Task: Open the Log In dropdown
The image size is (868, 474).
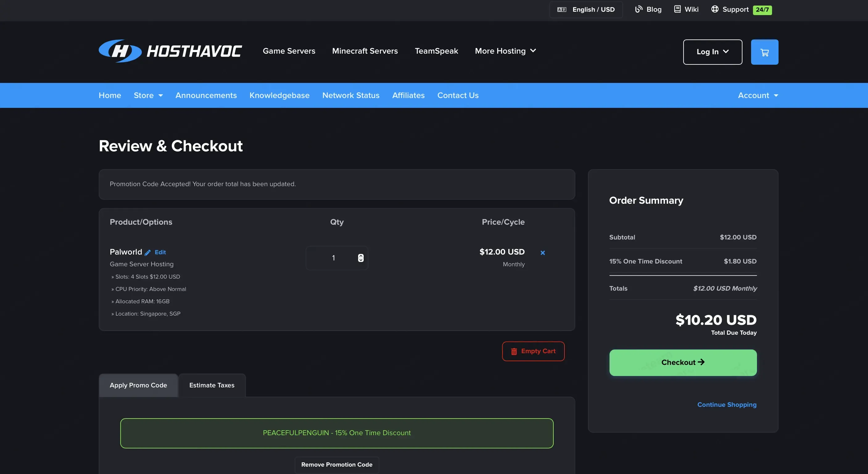Action: tap(713, 52)
